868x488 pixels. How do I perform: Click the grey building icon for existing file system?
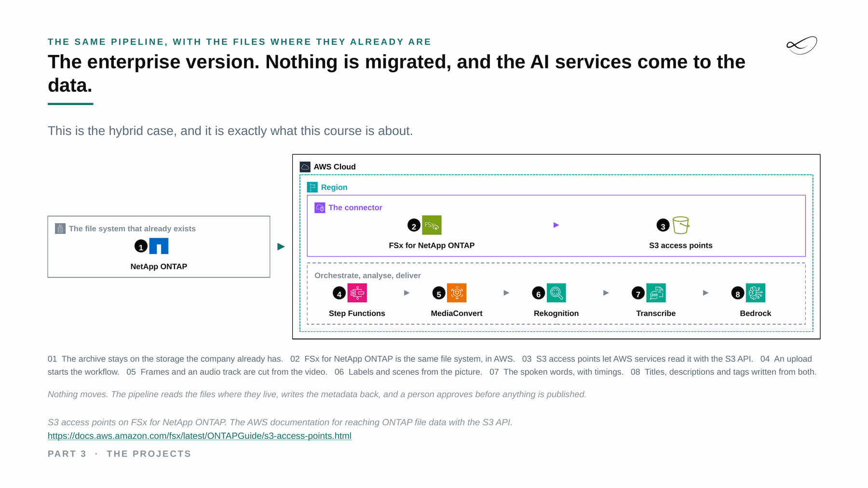pyautogui.click(x=60, y=229)
